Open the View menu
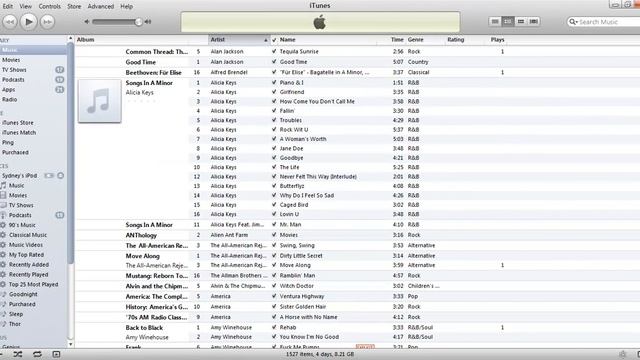The width and height of the screenshot is (640, 360). tap(25, 7)
